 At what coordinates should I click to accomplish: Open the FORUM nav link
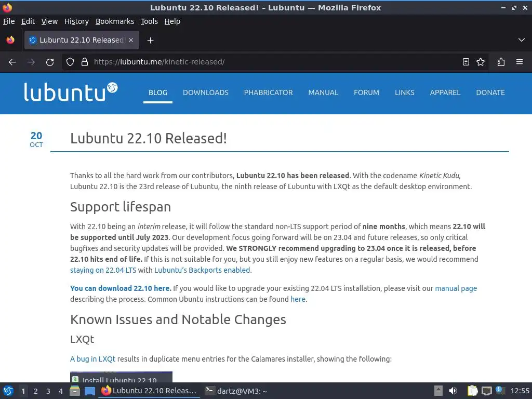(366, 92)
